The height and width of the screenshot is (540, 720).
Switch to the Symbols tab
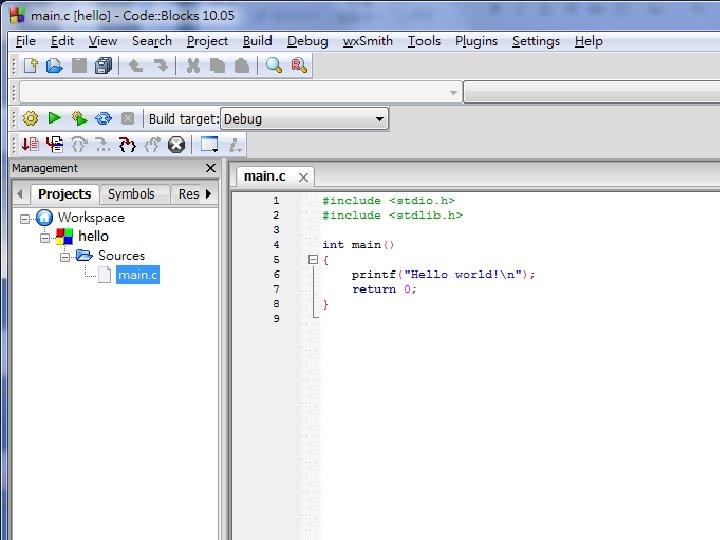(x=131, y=194)
